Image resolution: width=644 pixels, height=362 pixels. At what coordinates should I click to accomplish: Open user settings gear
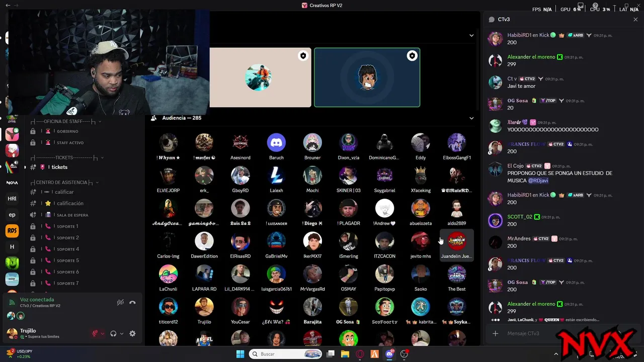click(x=132, y=333)
